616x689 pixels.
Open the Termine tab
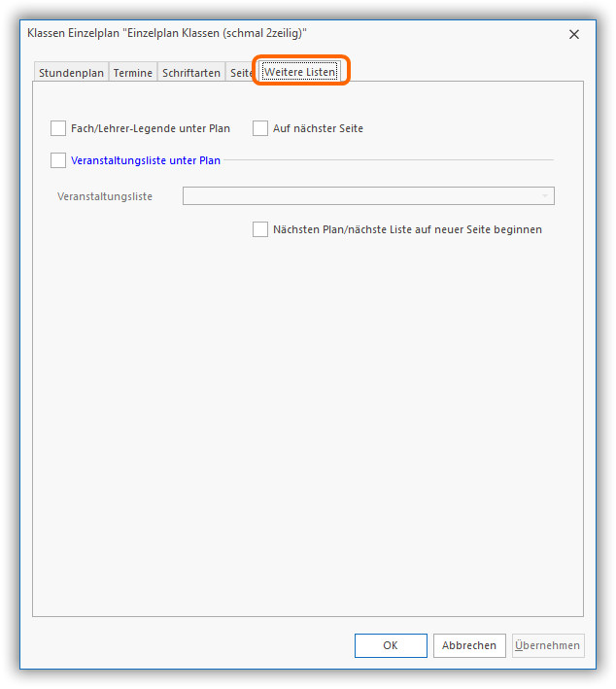tap(132, 73)
